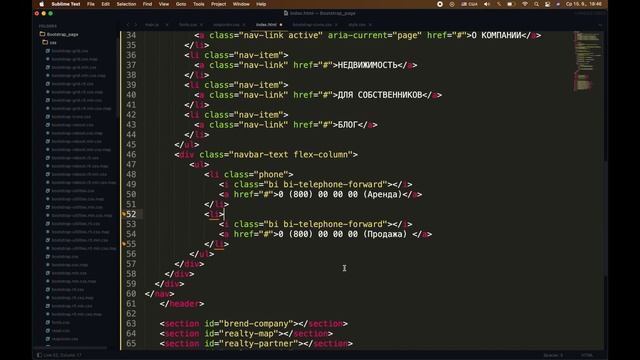The image size is (640, 360).
Task: Click the change marker beside line 52
Action: (x=124, y=214)
